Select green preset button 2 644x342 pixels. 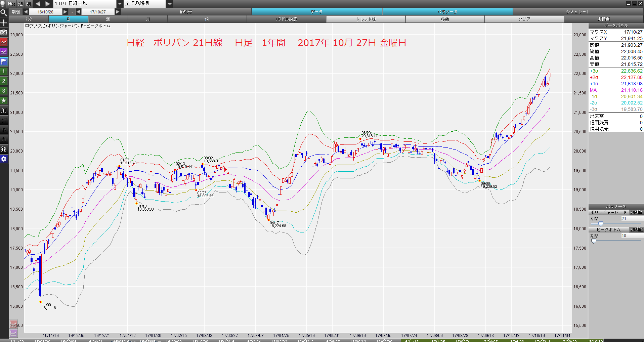coord(4,81)
